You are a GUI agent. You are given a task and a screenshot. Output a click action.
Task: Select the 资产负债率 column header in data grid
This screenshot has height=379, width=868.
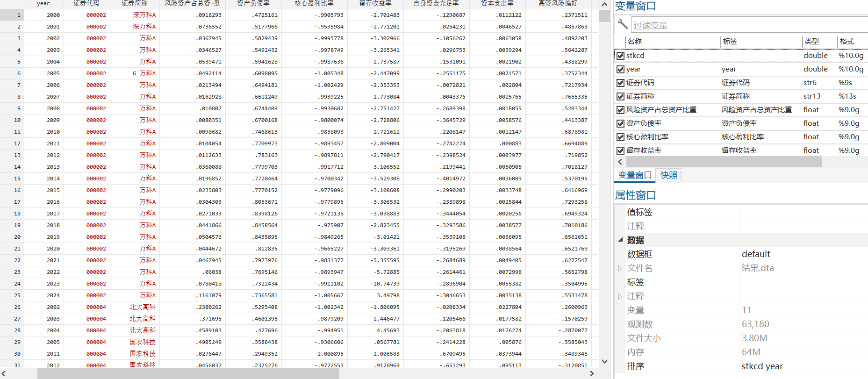[253, 4]
